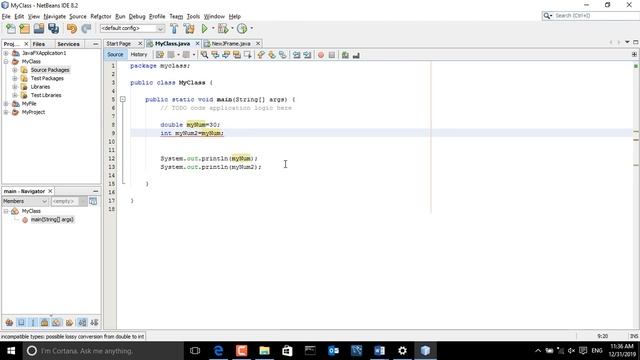
Task: Open the Debug Project dropdown arrow
Action: coord(232,29)
